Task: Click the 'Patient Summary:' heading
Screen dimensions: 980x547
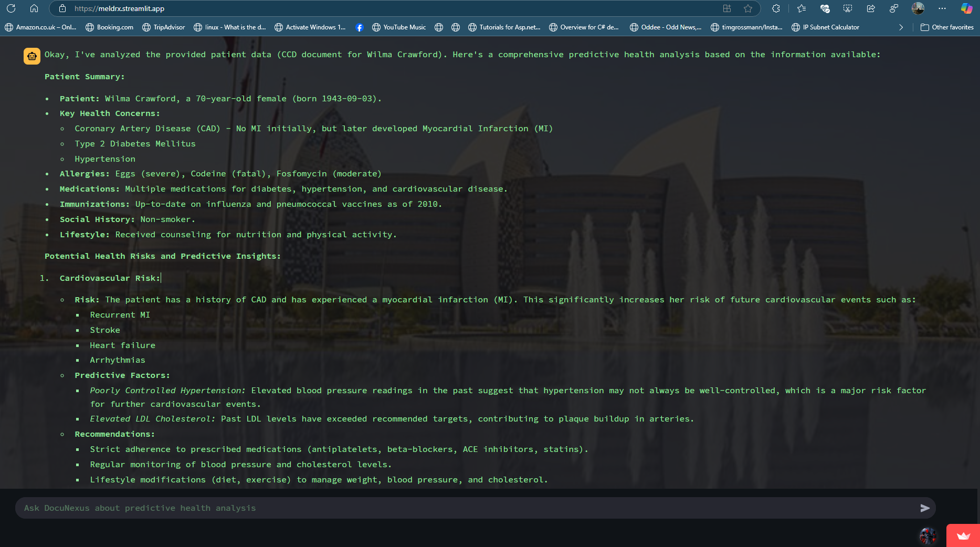Action: click(85, 77)
